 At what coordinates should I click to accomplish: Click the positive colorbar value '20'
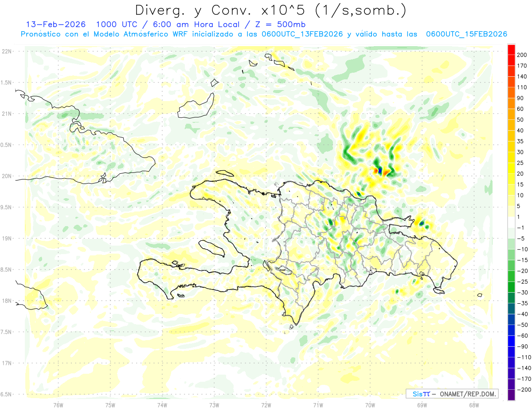(x=521, y=174)
